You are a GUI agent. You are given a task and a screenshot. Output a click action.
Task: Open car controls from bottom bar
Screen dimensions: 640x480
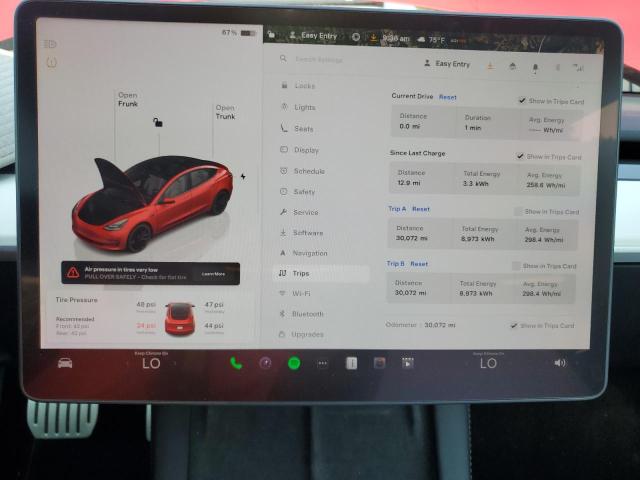[x=65, y=362]
